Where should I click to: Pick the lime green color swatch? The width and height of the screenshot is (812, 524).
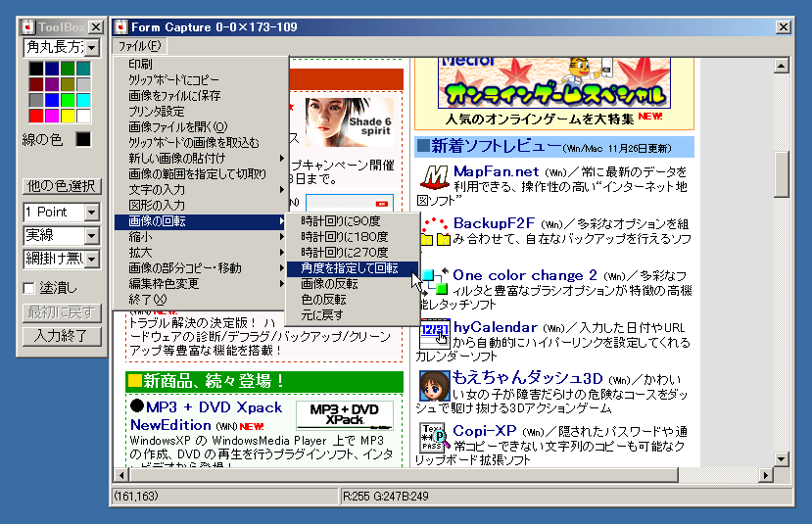68,100
